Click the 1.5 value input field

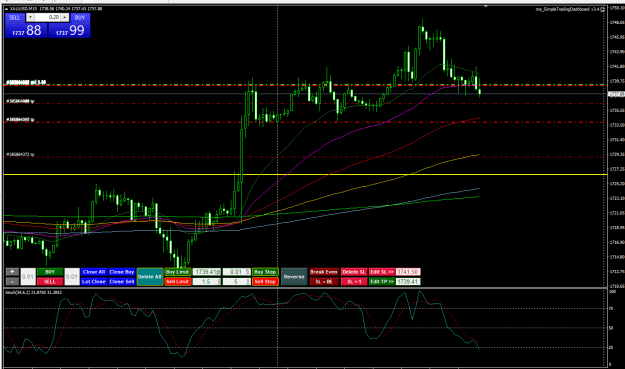[206, 281]
